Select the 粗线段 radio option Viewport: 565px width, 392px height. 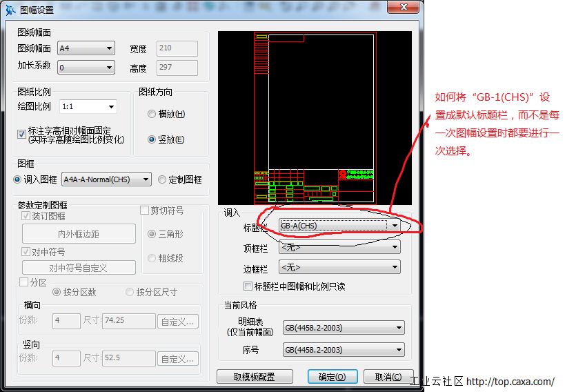pos(152,258)
